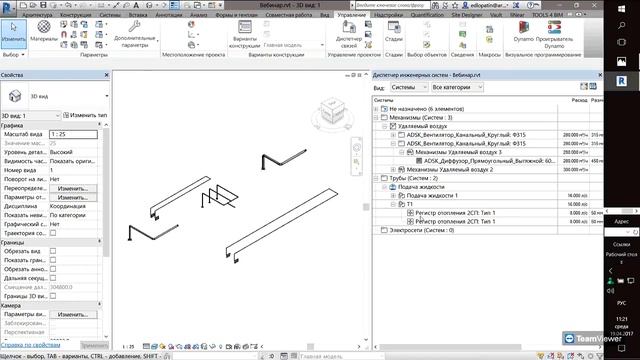Toggle the Обрезать вид checkbox
The width and height of the screenshot is (640, 360).
click(53, 251)
